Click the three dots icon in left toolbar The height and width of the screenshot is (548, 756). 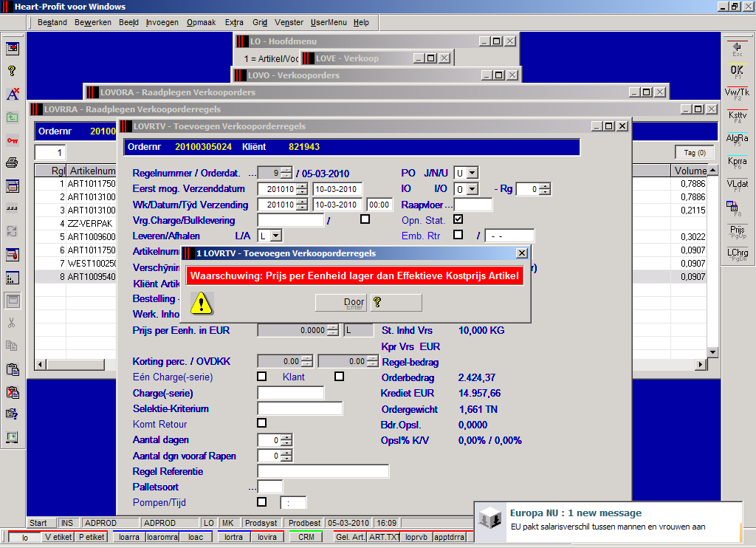point(12,208)
